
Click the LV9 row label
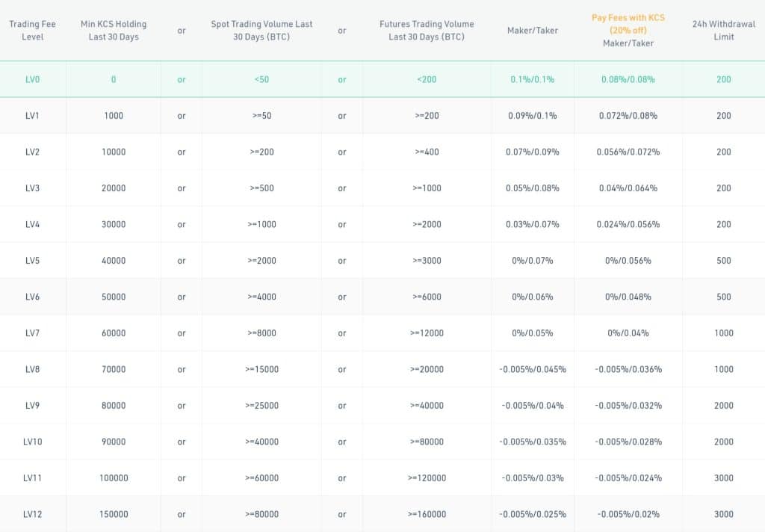click(x=32, y=406)
